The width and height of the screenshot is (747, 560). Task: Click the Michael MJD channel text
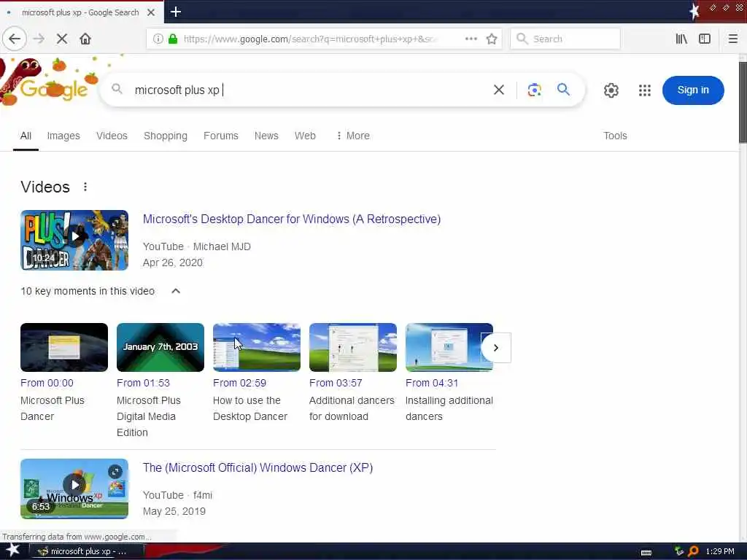click(222, 246)
